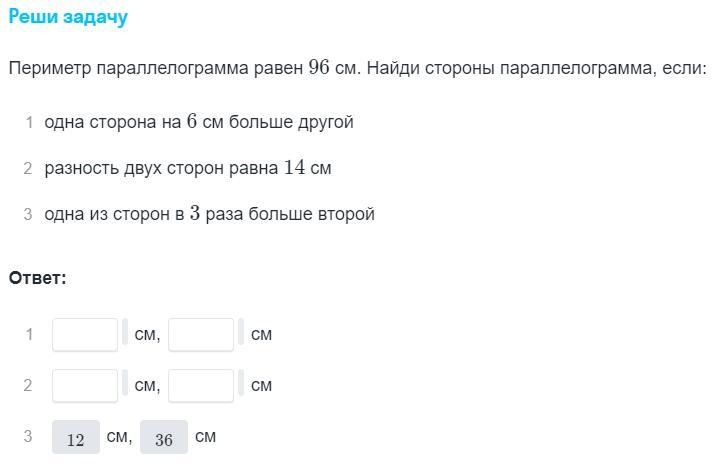Click condition "одна сторона на 6 см больше другой"
The image size is (712, 464).
pyautogui.click(x=199, y=122)
